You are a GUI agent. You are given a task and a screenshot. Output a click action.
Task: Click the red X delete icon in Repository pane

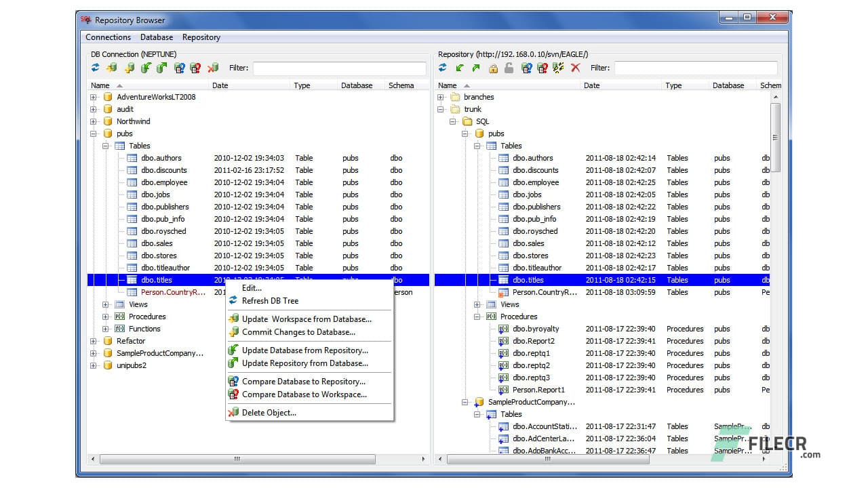575,68
